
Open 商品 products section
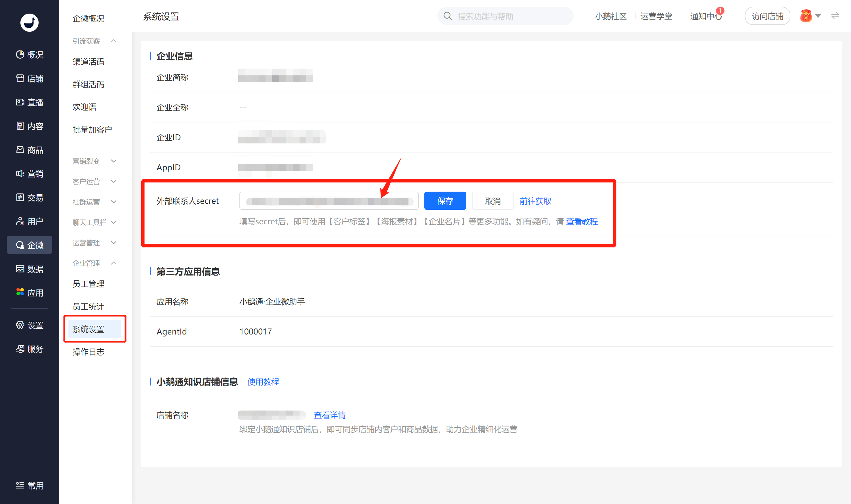[x=30, y=150]
